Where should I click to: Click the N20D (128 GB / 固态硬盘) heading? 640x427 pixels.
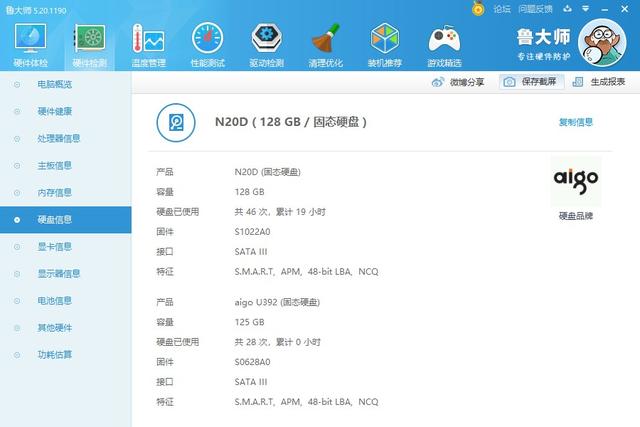click(x=291, y=122)
